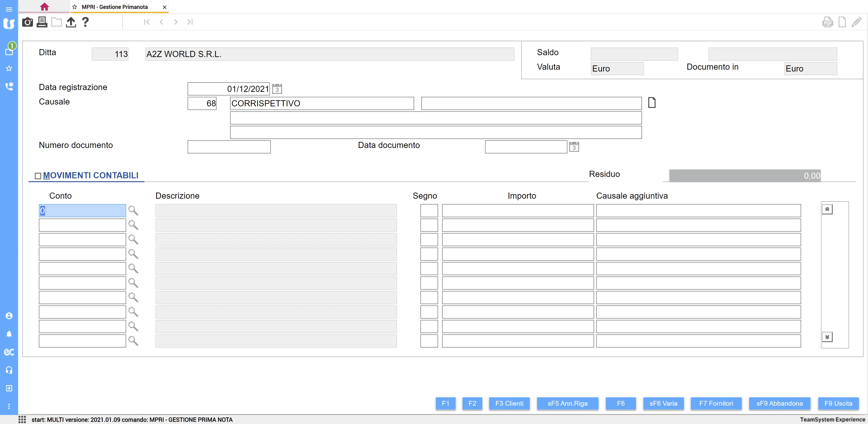This screenshot has height=424, width=868.
Task: Open help with the question mark icon
Action: click(85, 22)
